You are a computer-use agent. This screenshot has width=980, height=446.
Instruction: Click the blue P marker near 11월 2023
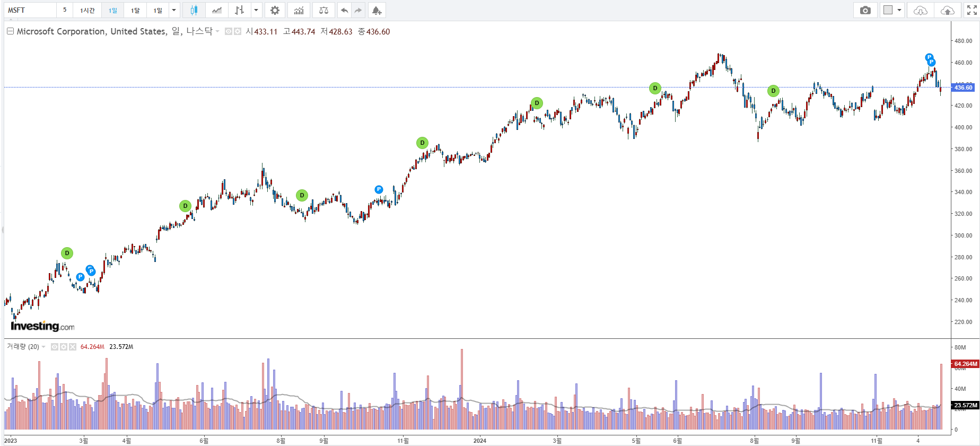pos(379,189)
